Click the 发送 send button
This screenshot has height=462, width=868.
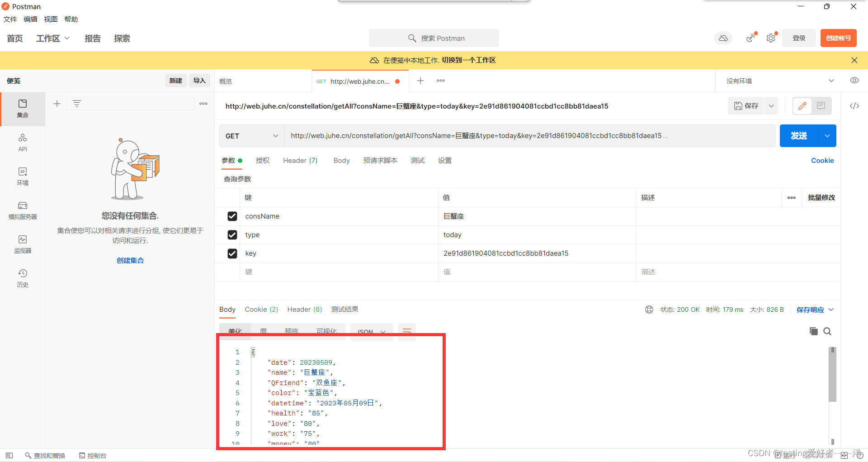[x=799, y=136]
